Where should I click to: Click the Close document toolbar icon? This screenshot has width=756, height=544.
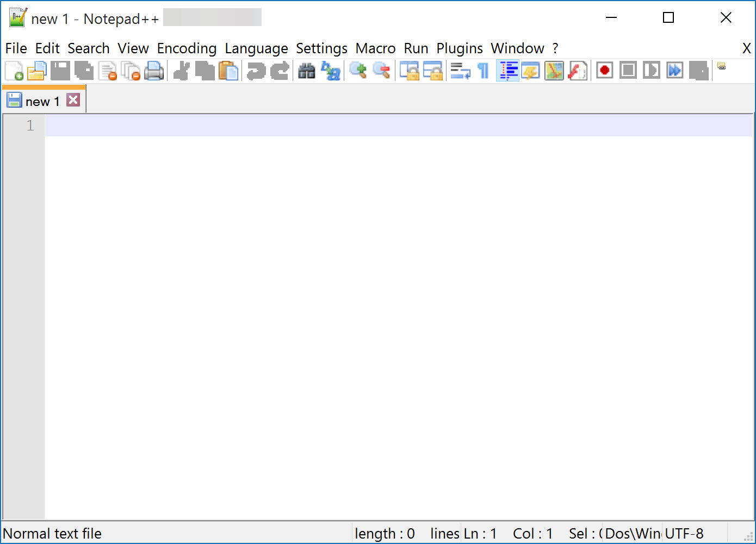coord(108,71)
